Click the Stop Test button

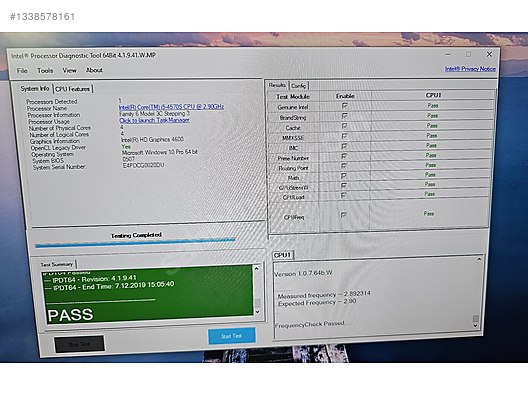(x=79, y=344)
